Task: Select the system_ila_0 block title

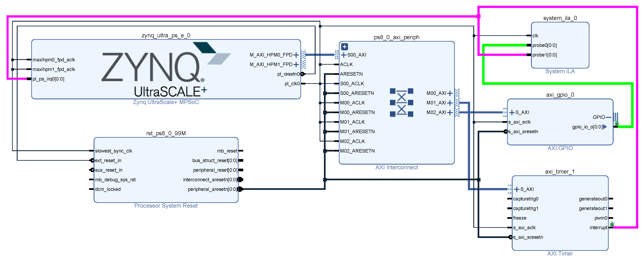Action: 560,18
